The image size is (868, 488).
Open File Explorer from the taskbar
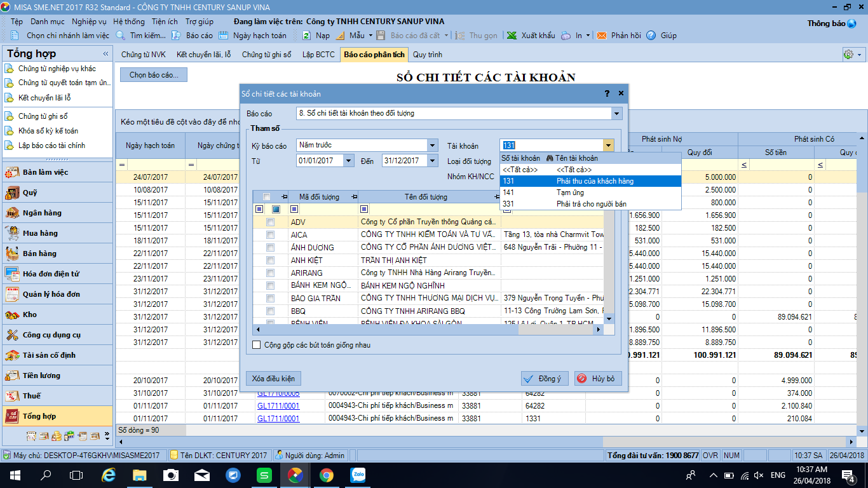click(139, 475)
